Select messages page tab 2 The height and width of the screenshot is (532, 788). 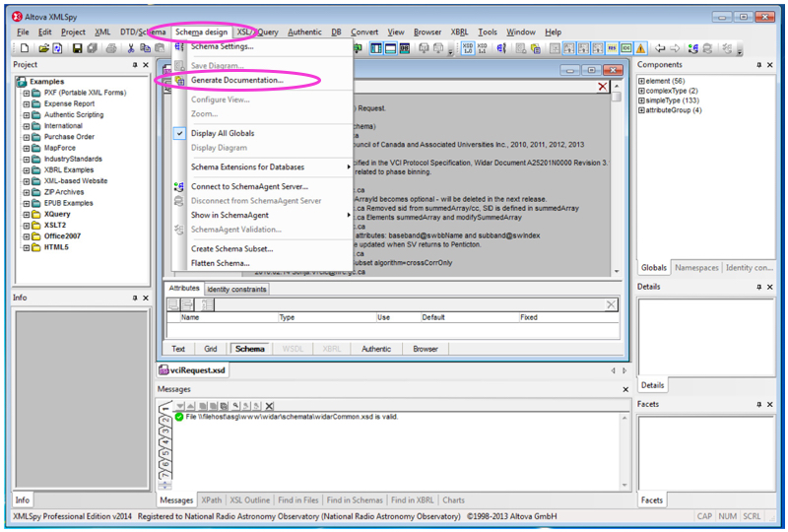click(165, 421)
